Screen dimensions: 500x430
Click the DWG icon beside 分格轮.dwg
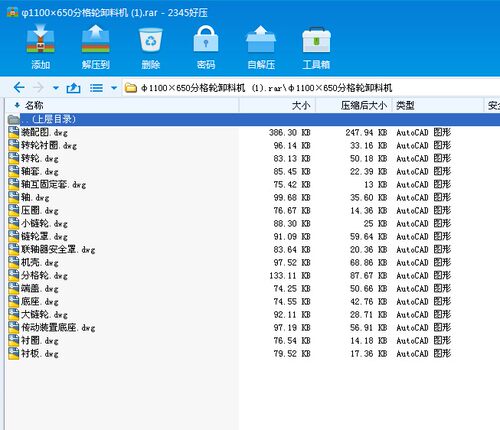pyautogui.click(x=14, y=276)
